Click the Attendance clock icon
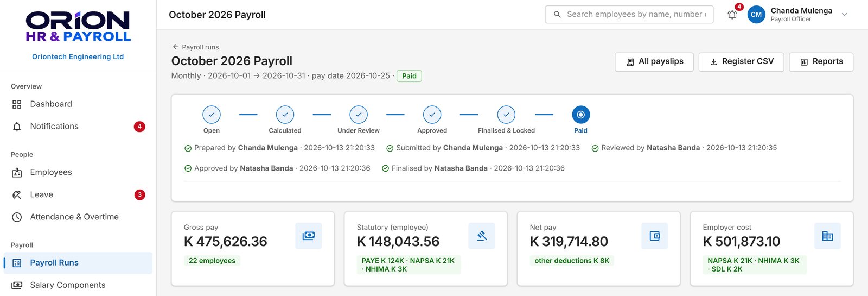This screenshot has width=868, height=296. tap(17, 217)
